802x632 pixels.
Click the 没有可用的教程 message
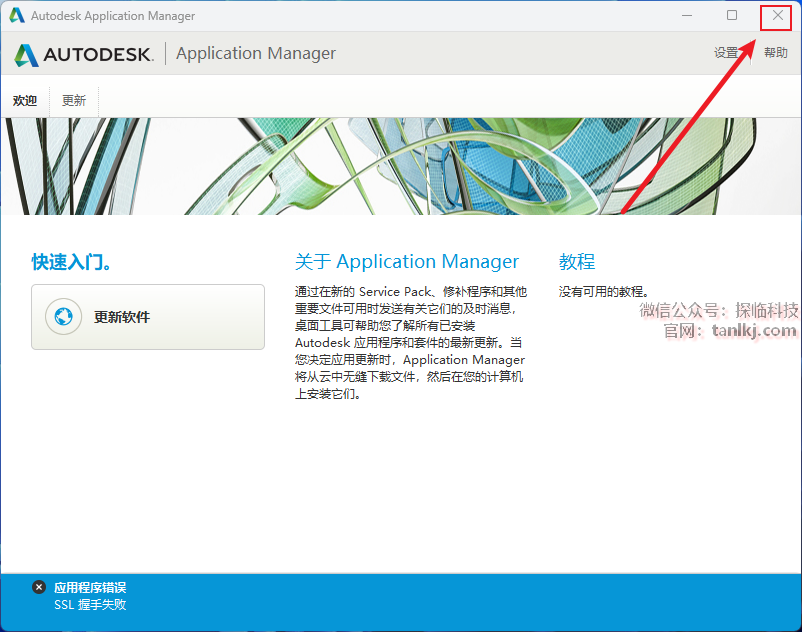tap(604, 292)
